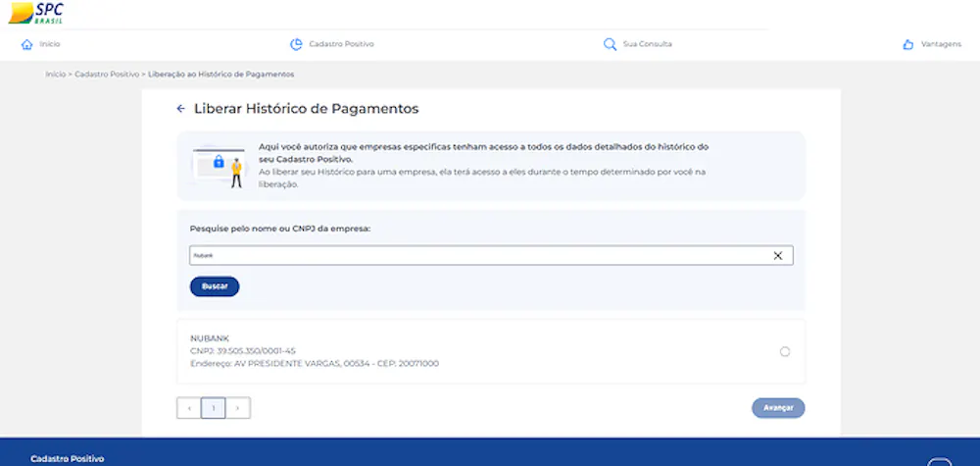Click the AV PRESIDENTE VARGAS address line
This screenshot has width=980, height=466.
[315, 363]
